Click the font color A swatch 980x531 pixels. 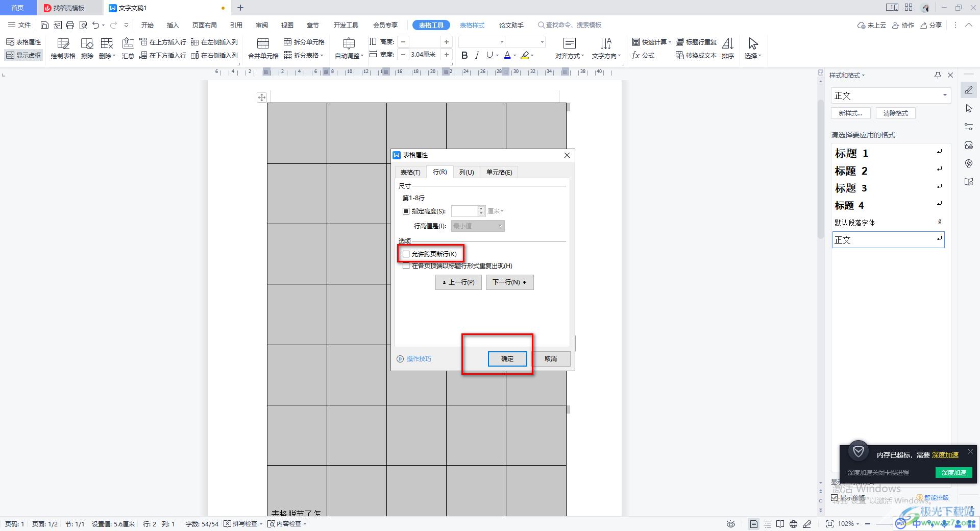pos(507,55)
